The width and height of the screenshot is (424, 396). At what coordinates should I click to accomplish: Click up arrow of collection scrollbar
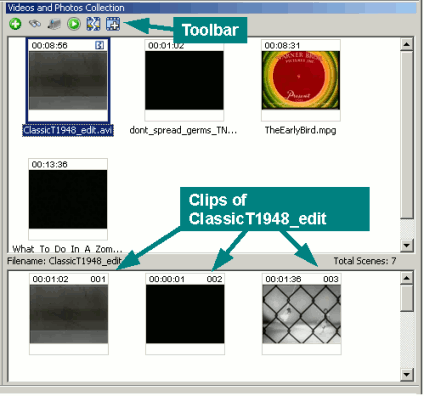point(407,44)
